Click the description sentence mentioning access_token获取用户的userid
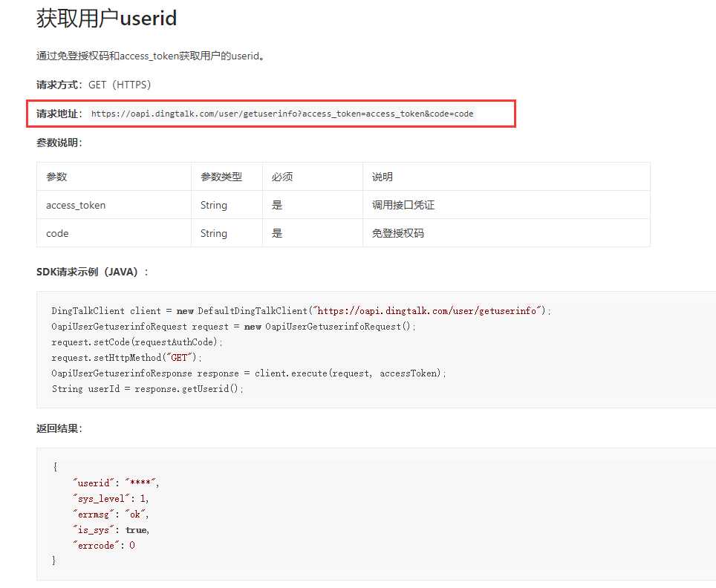716x588 pixels. (150, 56)
